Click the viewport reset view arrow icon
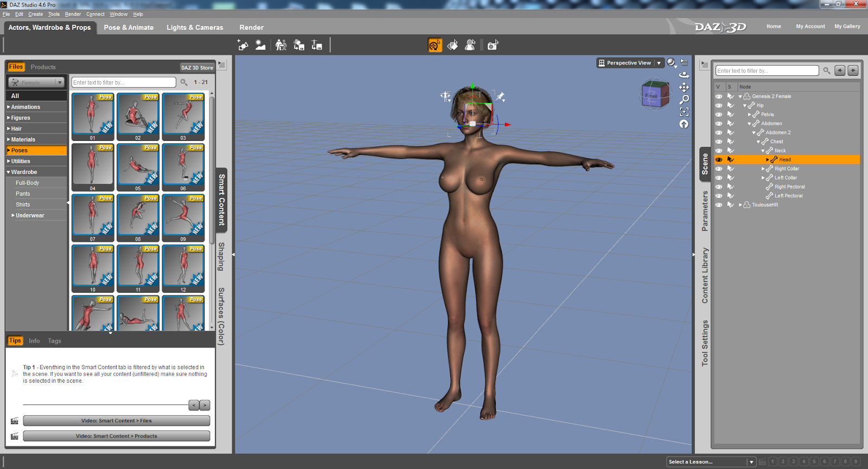868x469 pixels. [x=684, y=124]
